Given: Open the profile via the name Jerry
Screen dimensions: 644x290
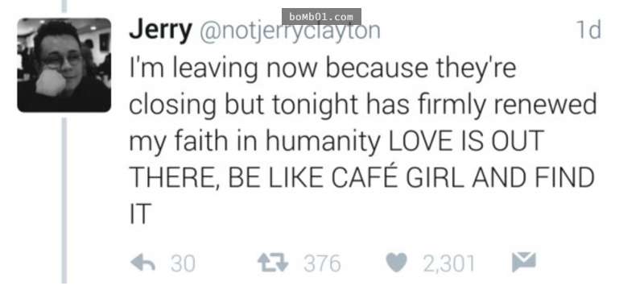Looking at the screenshot, I should point(160,31).
